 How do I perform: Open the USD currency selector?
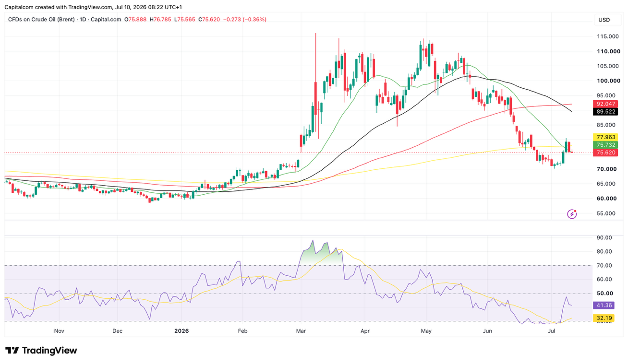click(x=604, y=20)
